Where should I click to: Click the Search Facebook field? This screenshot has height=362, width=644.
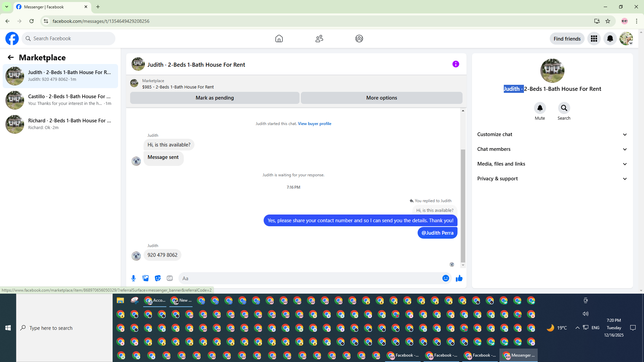click(x=68, y=39)
